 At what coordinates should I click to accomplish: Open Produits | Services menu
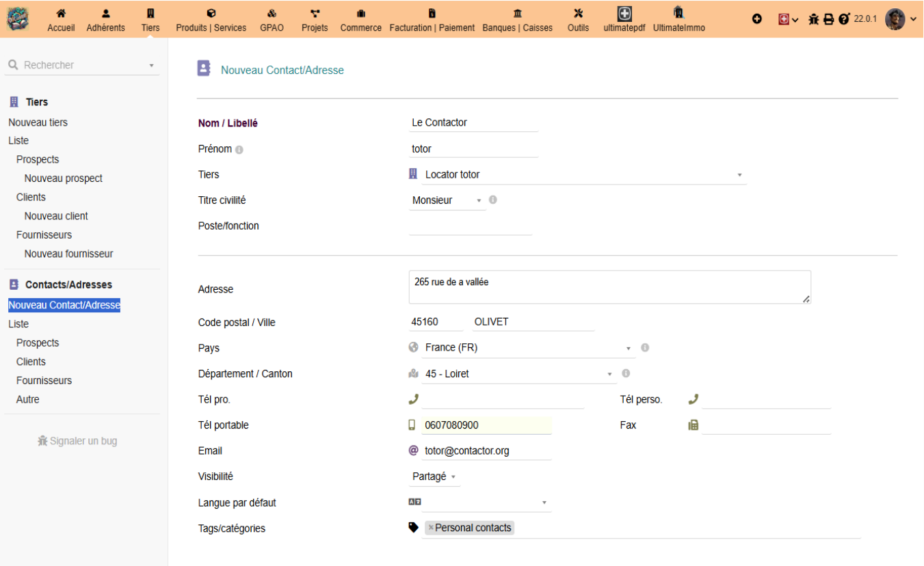click(x=211, y=20)
